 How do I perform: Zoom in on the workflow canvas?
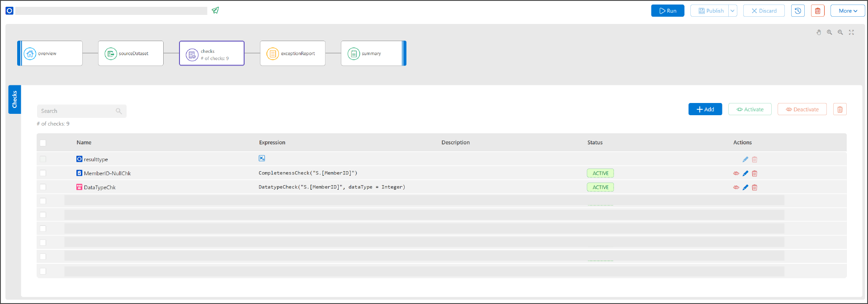[x=830, y=33]
